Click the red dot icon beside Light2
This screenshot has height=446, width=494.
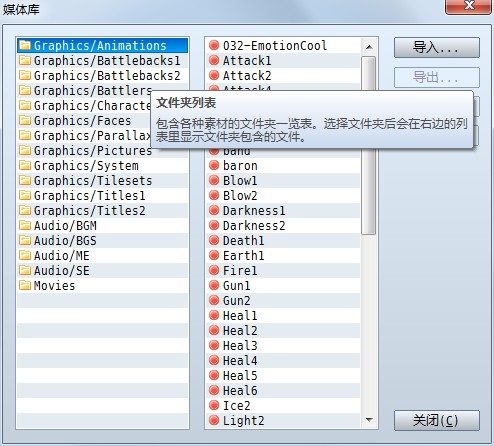214,420
